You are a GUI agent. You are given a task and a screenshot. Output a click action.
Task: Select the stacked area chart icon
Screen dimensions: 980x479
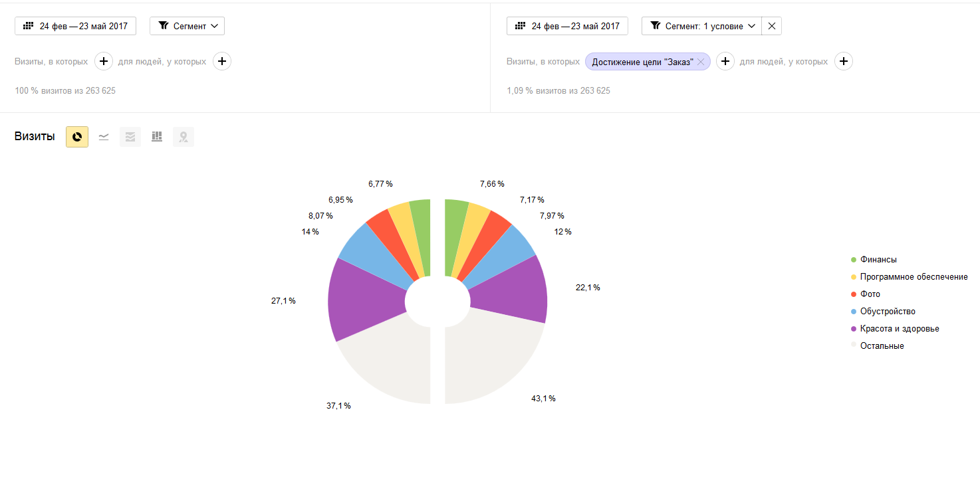coord(130,137)
